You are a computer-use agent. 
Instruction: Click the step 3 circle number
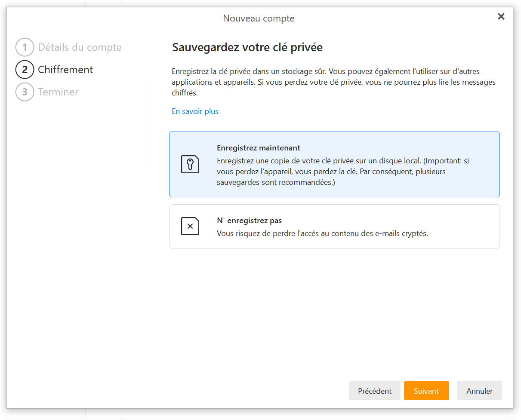25,92
